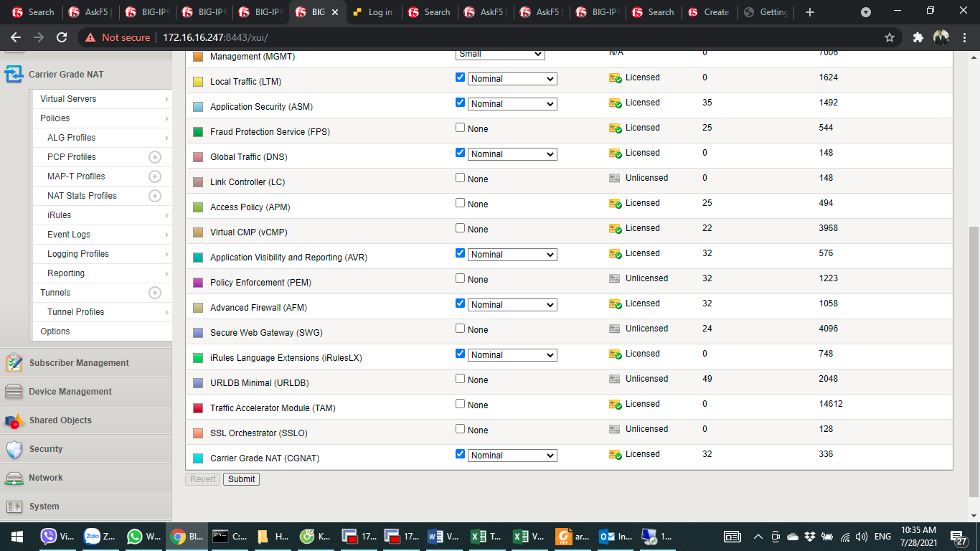Click the Shared Objects icon
This screenshot has height=551, width=980.
coord(14,420)
